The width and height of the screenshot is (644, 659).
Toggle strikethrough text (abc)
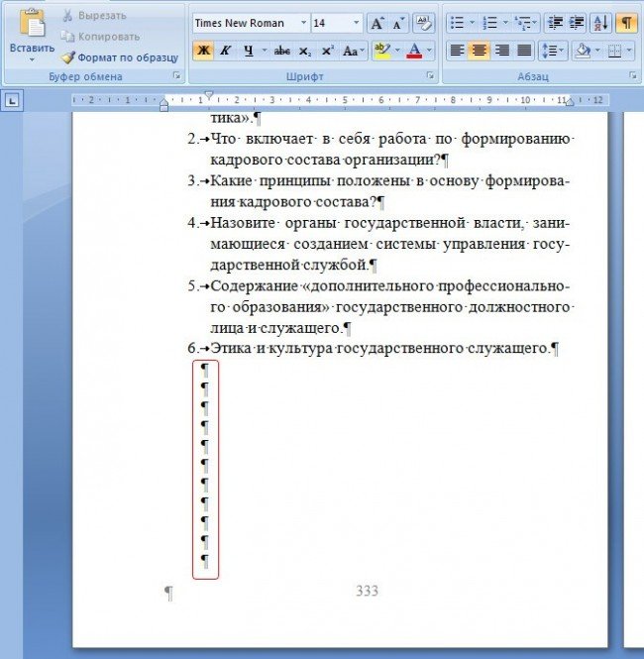(282, 51)
